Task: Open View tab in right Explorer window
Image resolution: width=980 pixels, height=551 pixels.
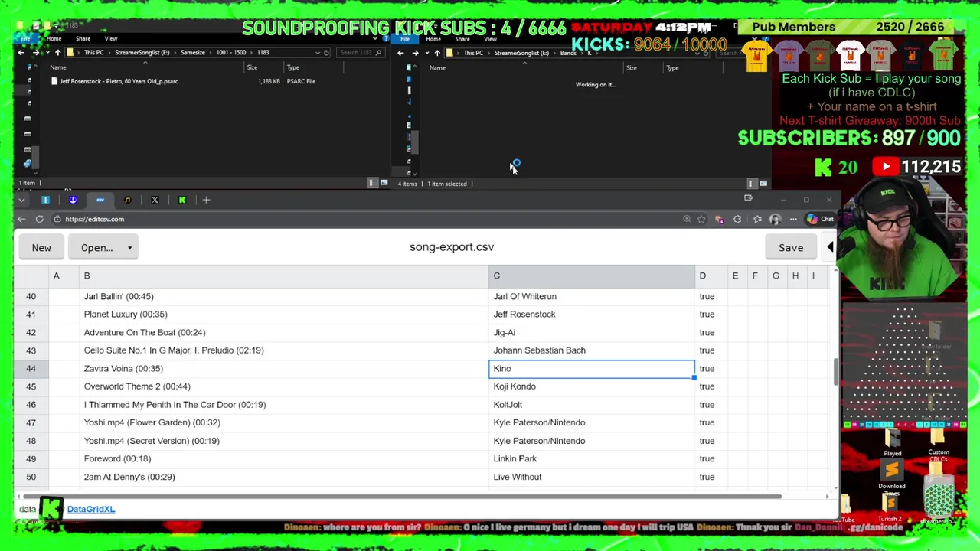Action: [x=490, y=39]
